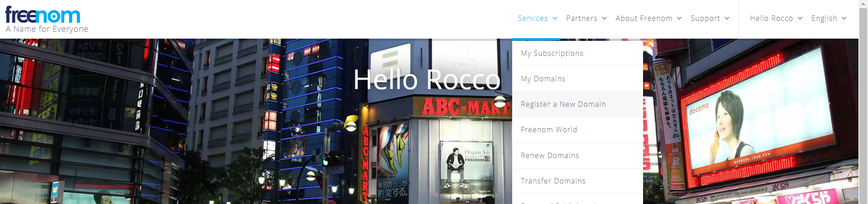Select My Domains menu entry
868x204 pixels.
click(x=578, y=79)
